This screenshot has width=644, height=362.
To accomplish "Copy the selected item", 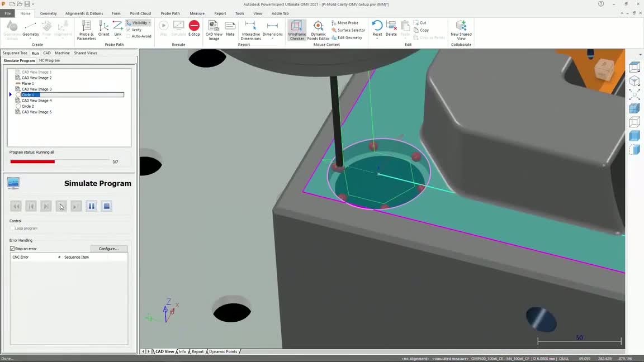I will (422, 30).
